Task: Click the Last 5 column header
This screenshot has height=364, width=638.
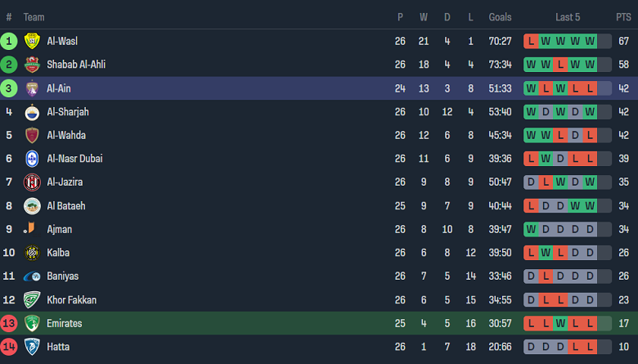Action: click(x=568, y=17)
